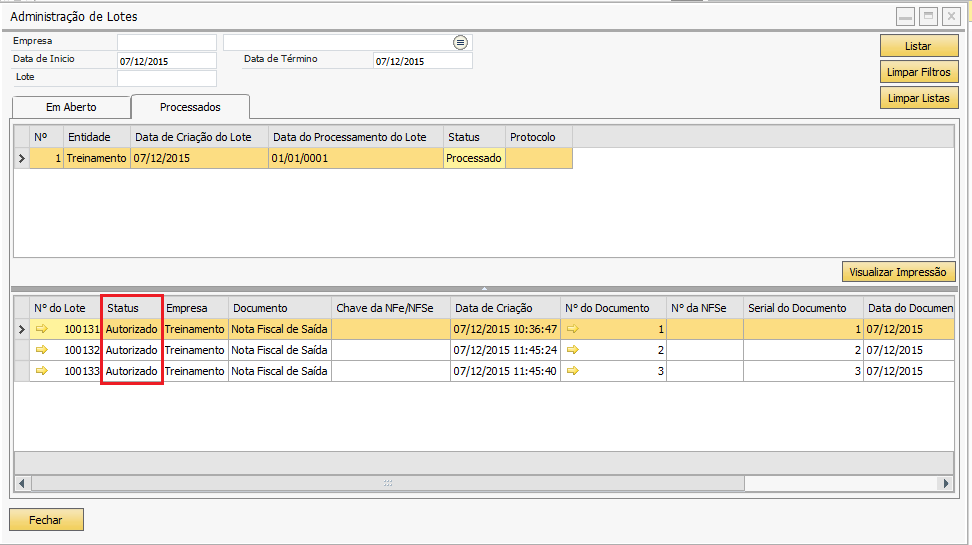The width and height of the screenshot is (972, 545).
Task: Select the Processados tab
Action: coord(190,107)
